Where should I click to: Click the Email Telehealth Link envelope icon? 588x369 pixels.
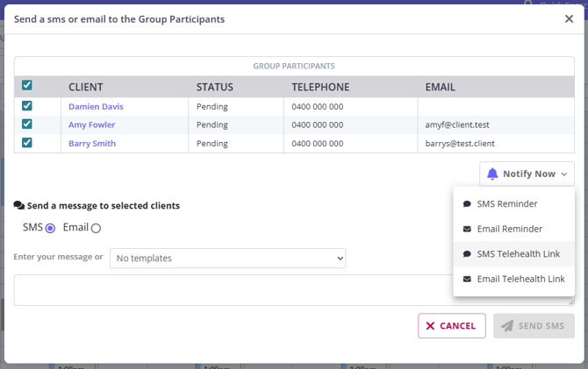coord(467,279)
